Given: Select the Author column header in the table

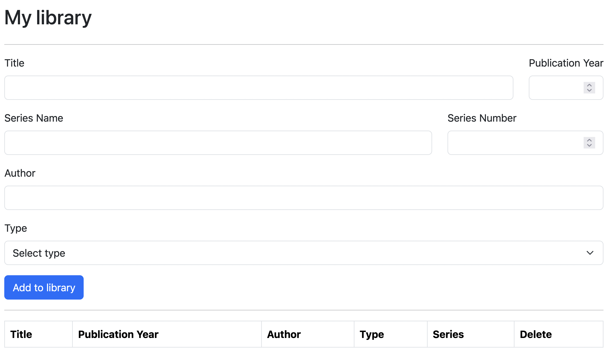Looking at the screenshot, I should [x=284, y=334].
